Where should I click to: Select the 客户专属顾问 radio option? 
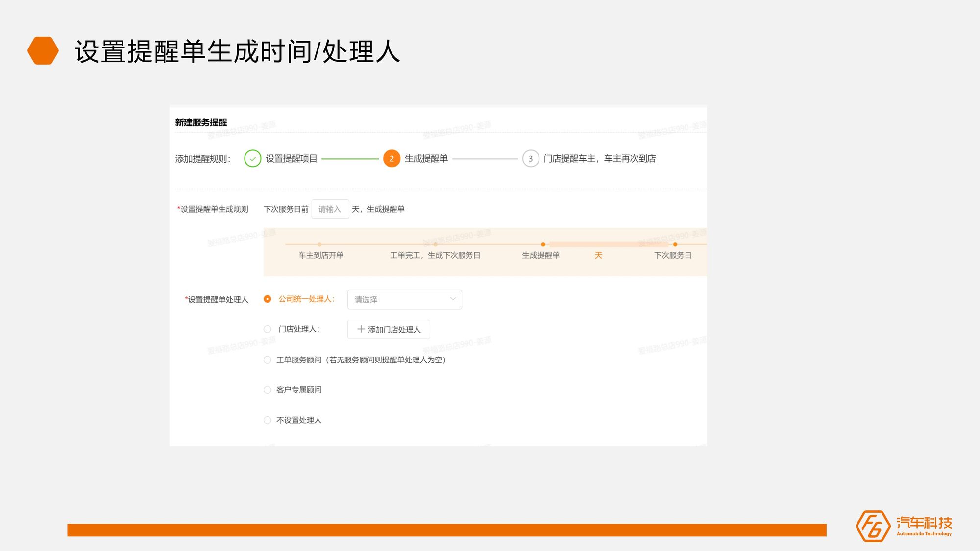click(267, 390)
